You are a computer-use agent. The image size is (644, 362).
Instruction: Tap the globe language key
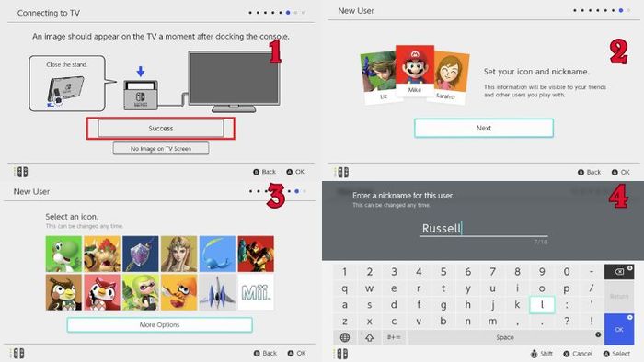pos(345,337)
